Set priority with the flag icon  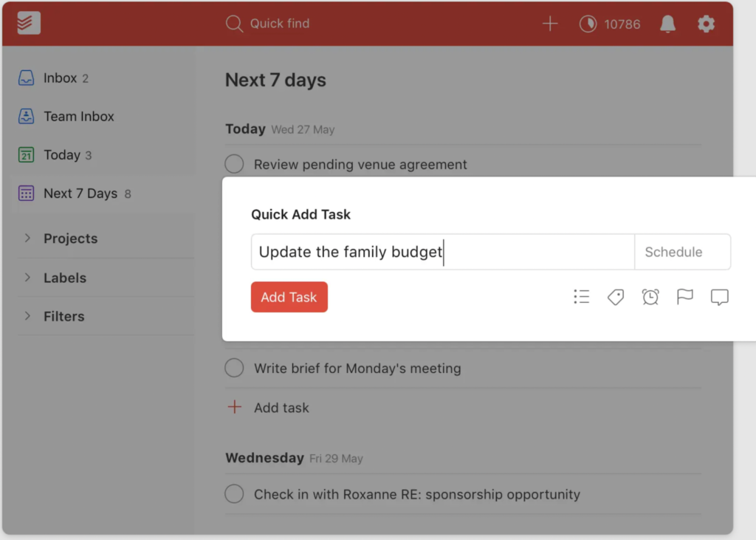(684, 296)
